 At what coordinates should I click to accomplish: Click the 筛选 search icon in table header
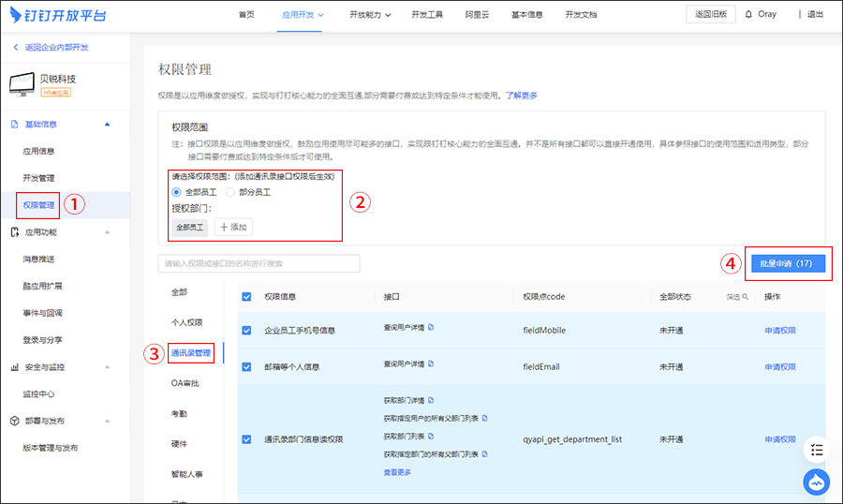[x=746, y=297]
